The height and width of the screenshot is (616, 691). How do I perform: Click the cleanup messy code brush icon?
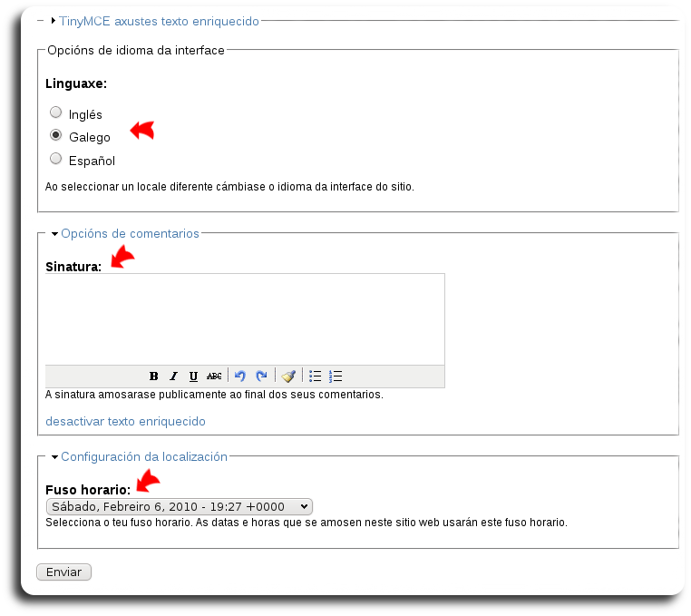[288, 376]
